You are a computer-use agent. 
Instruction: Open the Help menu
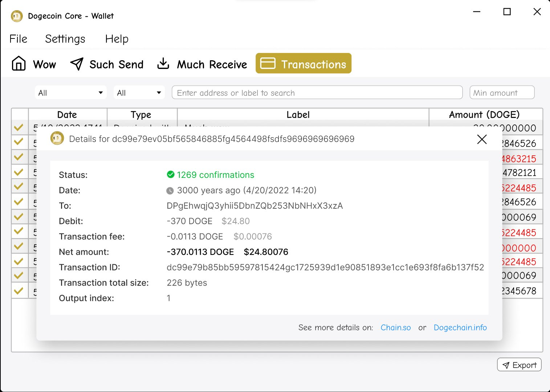[117, 39]
